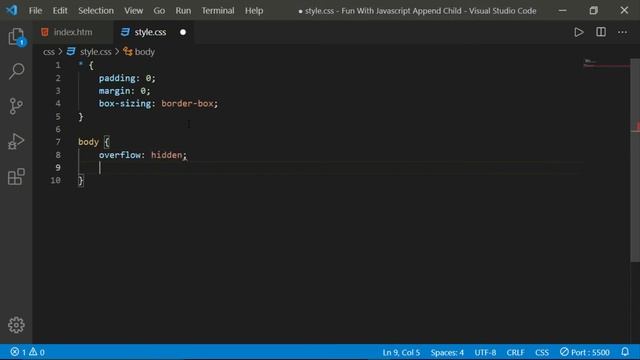Click the unsaved dot on style.css tab
This screenshot has height=360, width=640.
pyautogui.click(x=183, y=32)
